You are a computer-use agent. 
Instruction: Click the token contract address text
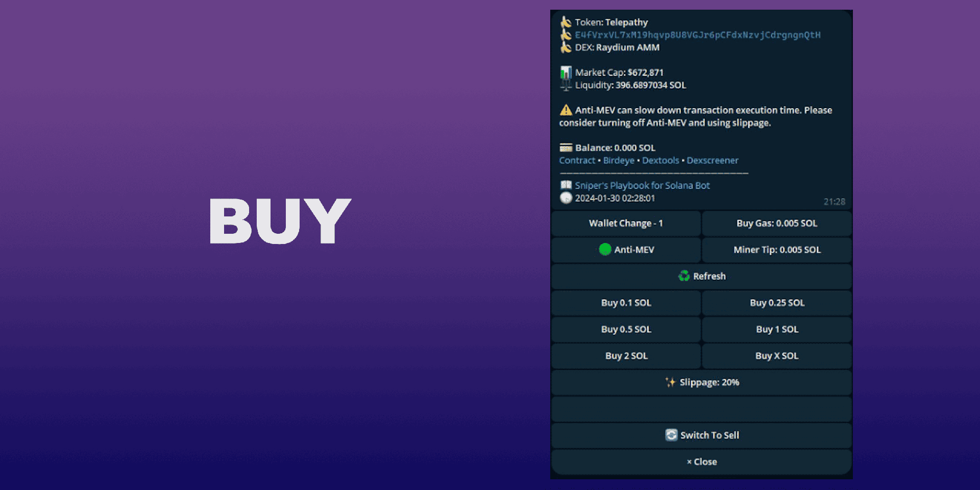[697, 35]
